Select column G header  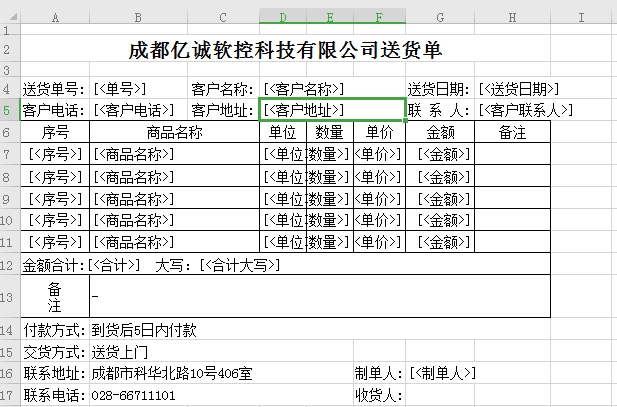(440, 17)
